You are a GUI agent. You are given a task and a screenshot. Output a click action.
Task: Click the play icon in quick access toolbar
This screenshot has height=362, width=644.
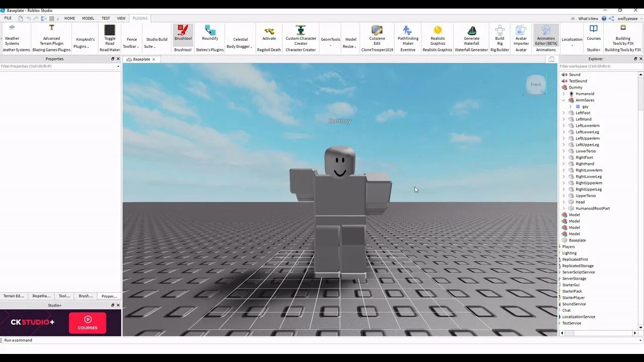pos(44,19)
